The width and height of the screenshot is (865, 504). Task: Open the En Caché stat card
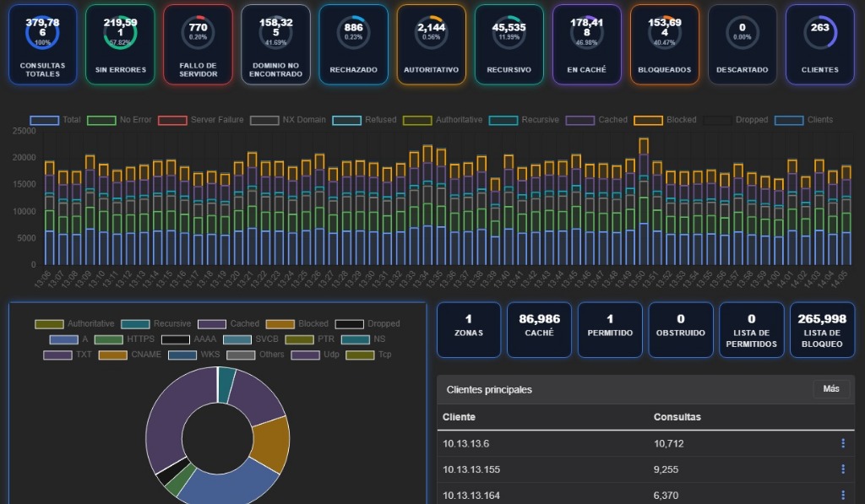[587, 45]
